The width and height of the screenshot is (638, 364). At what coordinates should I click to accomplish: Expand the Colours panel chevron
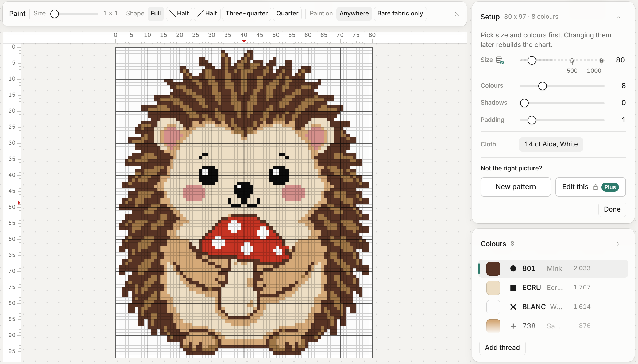click(618, 244)
